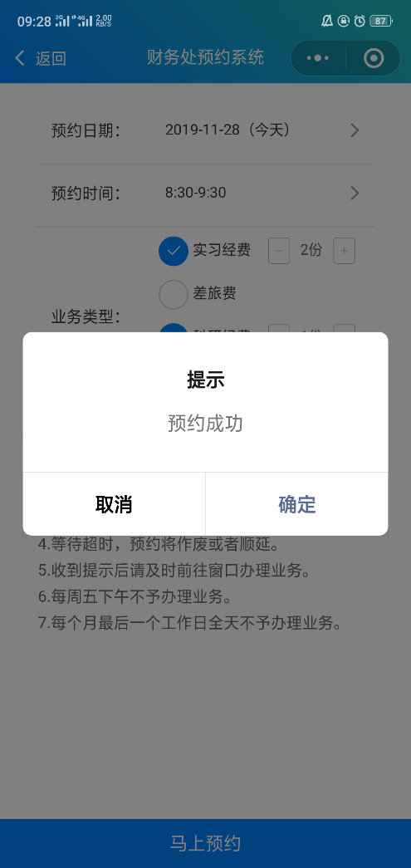Click 确定 in the dialog

pyautogui.click(x=297, y=504)
